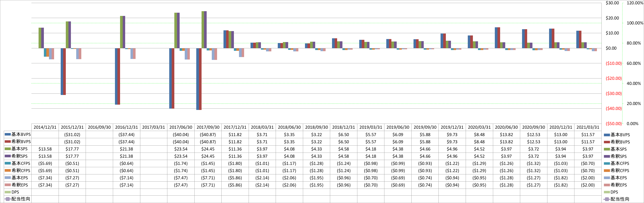Click the green 基本SPS swatch in left table legend
Viewport: 644px width, 203px height.
click(x=8, y=149)
